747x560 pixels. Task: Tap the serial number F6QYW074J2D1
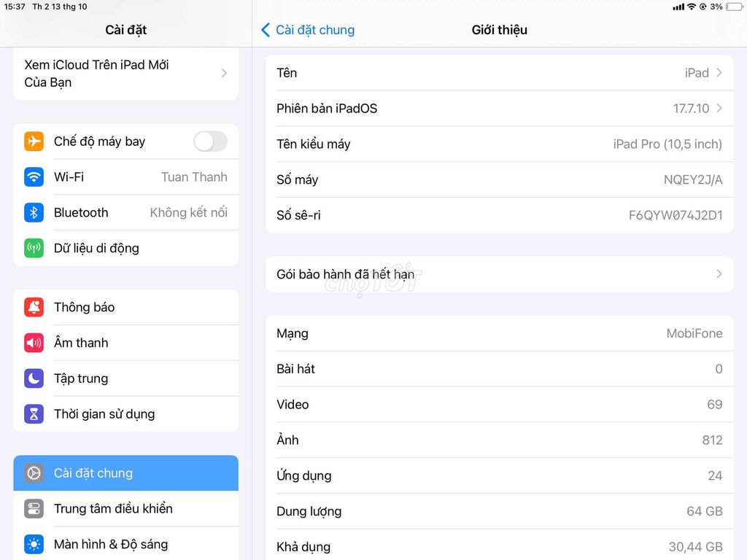coord(676,215)
